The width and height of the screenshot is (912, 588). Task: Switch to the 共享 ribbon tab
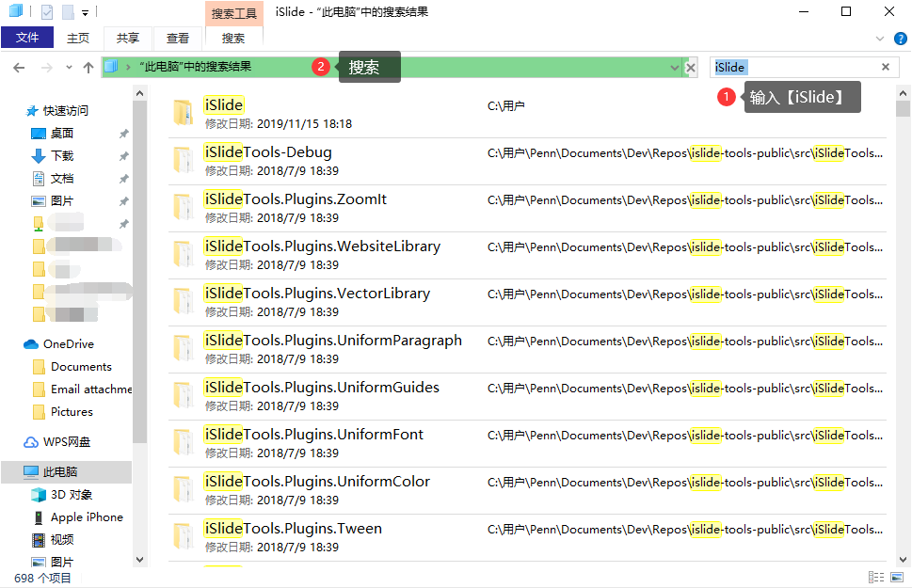pos(127,39)
